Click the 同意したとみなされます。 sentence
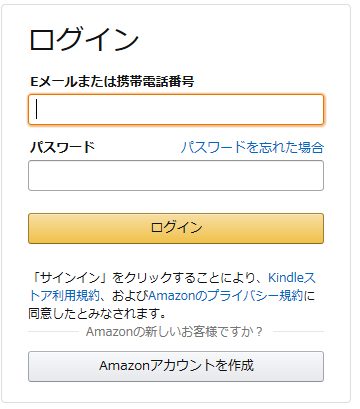Screen dimensions: 360x409 97,313
